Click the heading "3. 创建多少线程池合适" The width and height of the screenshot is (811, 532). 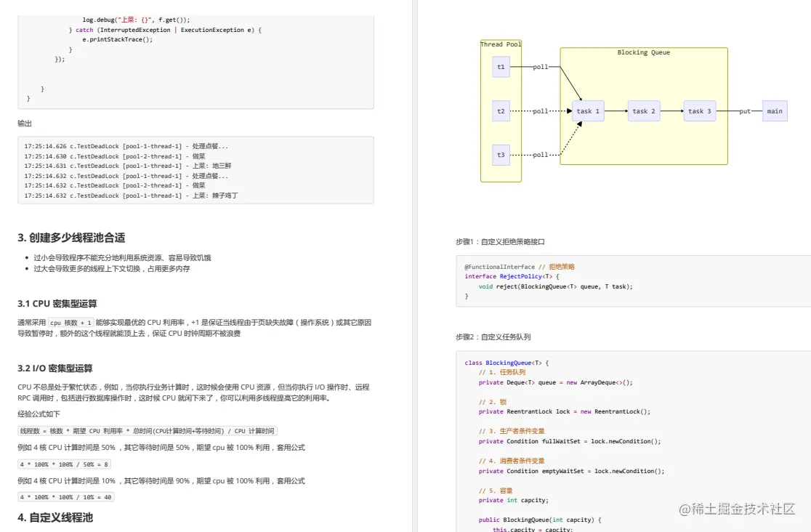(71, 238)
